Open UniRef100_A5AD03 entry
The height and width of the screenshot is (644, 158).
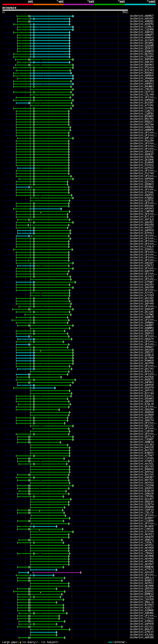tap(142, 38)
